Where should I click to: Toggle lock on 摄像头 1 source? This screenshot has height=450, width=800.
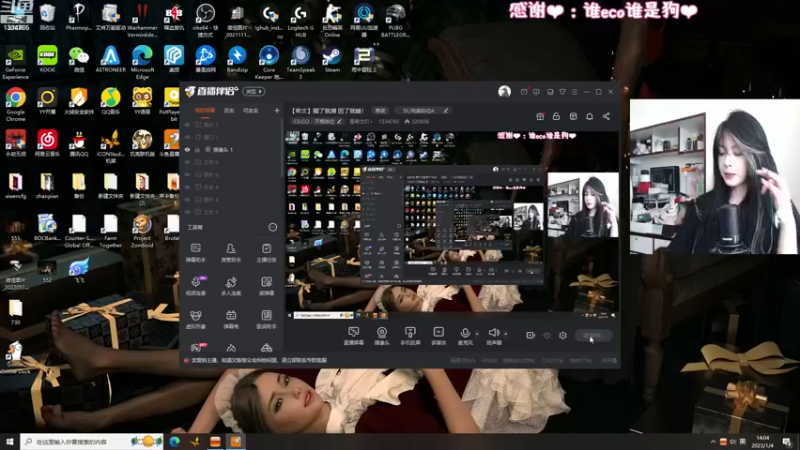[x=197, y=149]
